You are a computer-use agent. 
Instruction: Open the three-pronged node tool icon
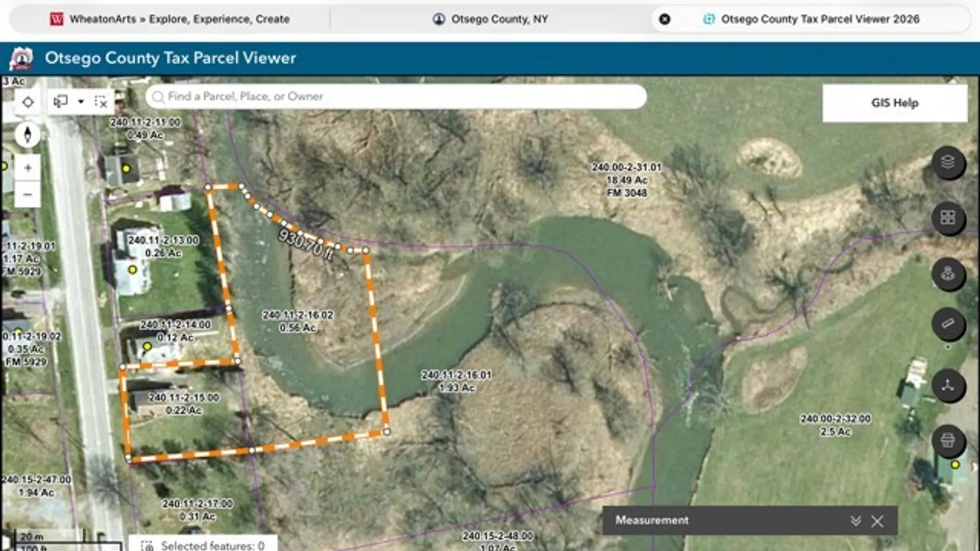click(x=948, y=385)
